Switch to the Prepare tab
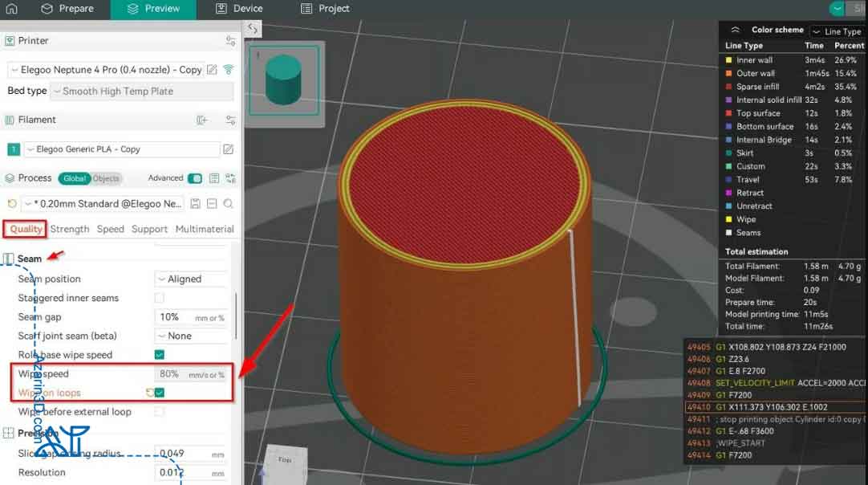The height and width of the screenshot is (485, 868). (x=67, y=9)
